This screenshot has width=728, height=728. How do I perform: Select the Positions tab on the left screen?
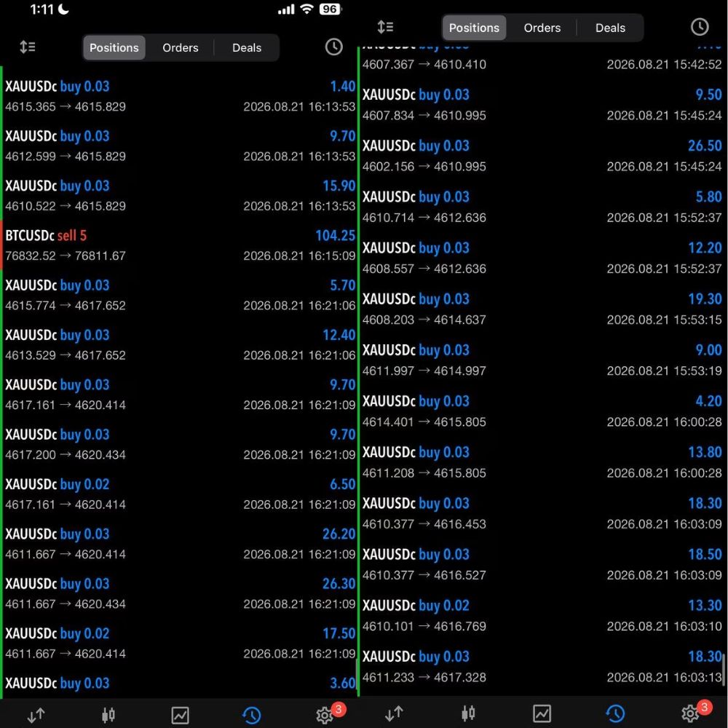pos(114,47)
